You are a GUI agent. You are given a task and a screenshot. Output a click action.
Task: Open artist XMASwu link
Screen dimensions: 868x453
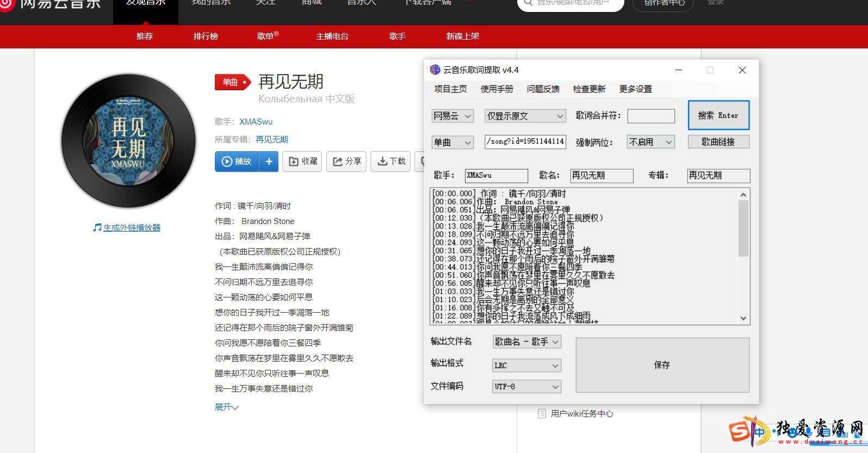tap(256, 122)
